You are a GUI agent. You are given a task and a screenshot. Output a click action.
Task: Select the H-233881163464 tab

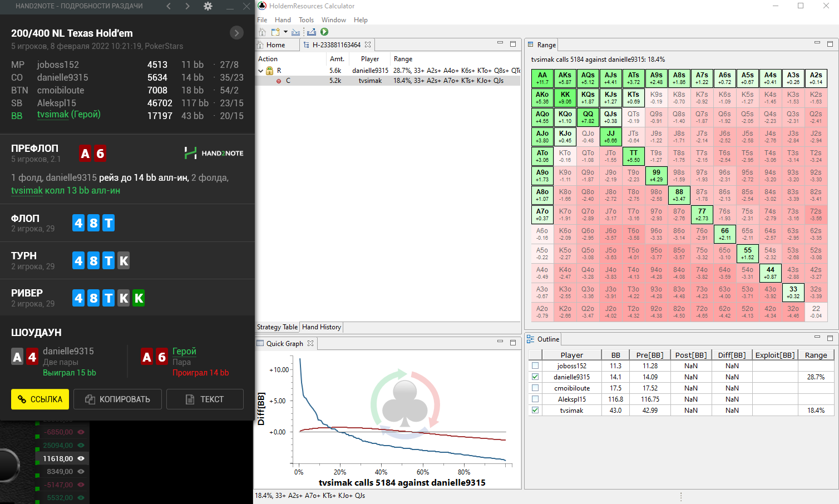tap(336, 45)
